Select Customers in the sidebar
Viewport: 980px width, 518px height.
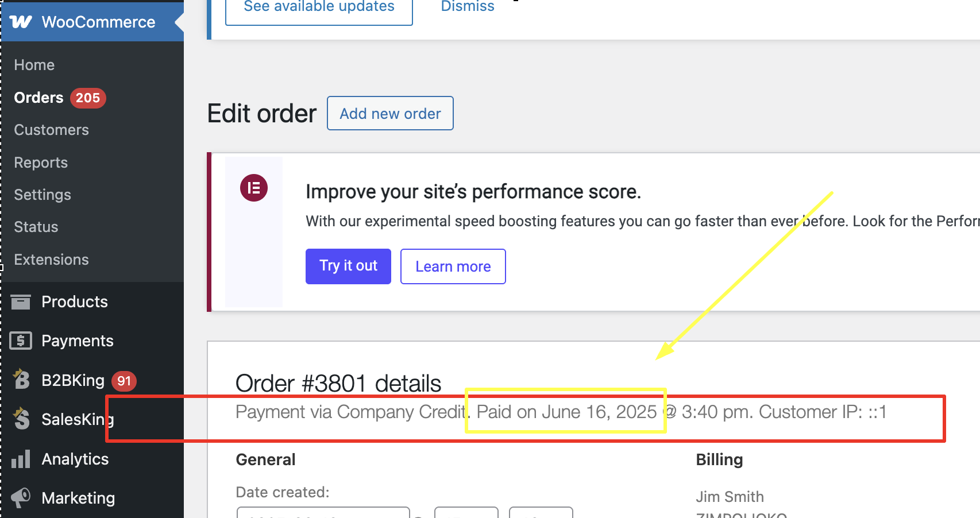[52, 130]
